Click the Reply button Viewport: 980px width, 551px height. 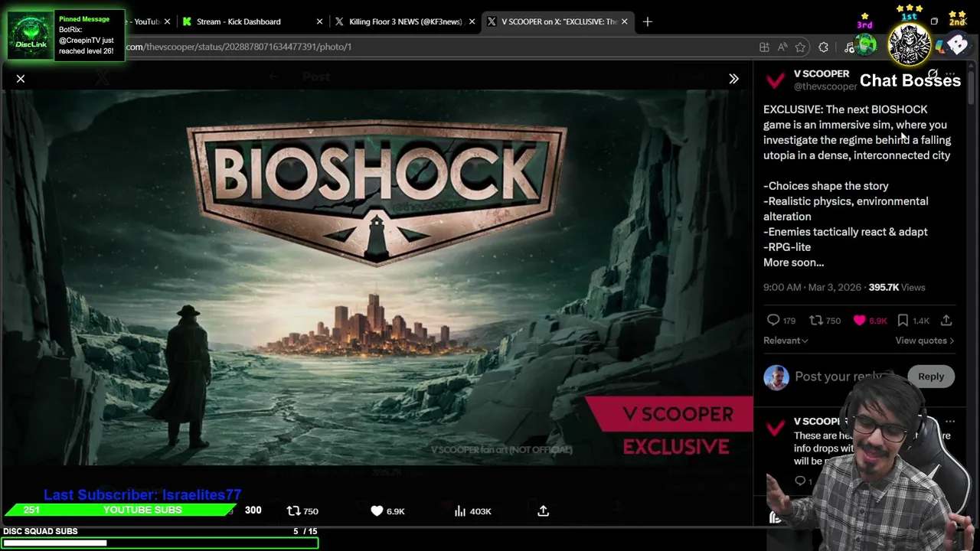pos(931,377)
